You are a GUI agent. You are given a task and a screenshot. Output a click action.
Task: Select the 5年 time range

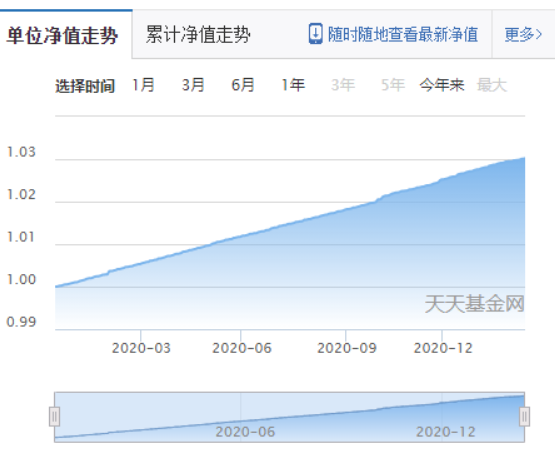(x=393, y=85)
